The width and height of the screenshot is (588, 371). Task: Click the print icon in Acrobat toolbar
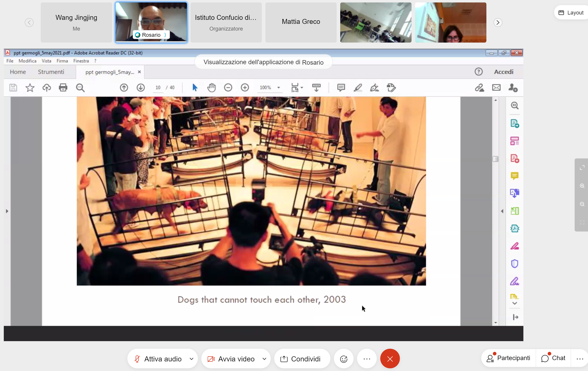pyautogui.click(x=63, y=87)
